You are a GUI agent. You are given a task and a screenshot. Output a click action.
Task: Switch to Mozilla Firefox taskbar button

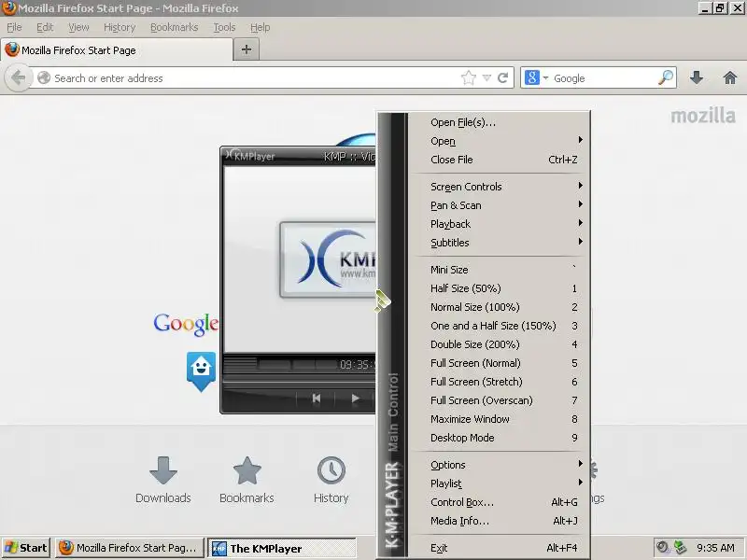pyautogui.click(x=130, y=548)
